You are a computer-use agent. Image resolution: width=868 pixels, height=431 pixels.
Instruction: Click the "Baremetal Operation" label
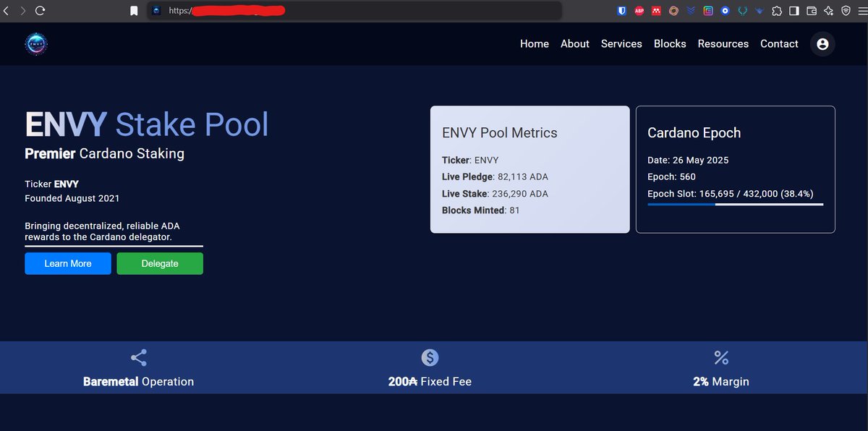pyautogui.click(x=139, y=381)
